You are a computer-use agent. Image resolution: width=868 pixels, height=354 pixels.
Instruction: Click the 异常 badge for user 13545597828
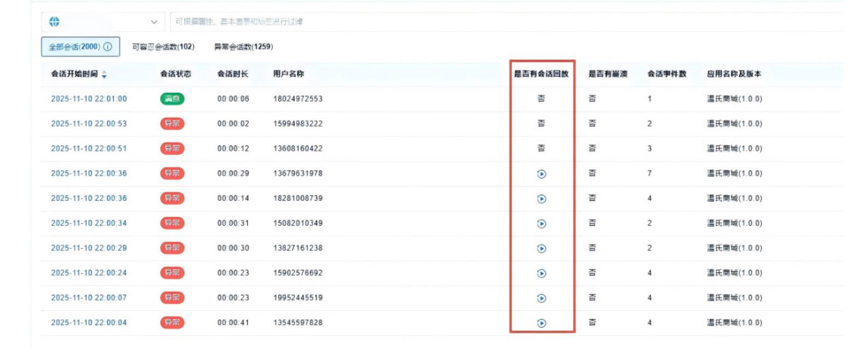[x=172, y=323]
